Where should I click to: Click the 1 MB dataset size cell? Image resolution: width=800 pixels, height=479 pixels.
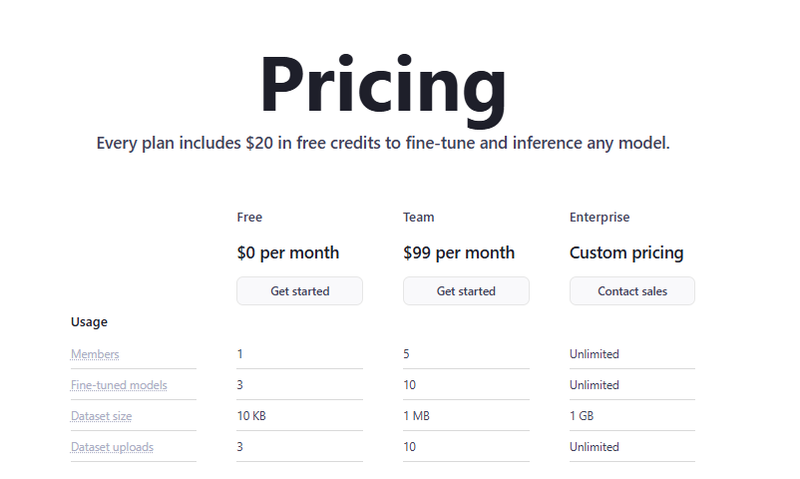(416, 416)
